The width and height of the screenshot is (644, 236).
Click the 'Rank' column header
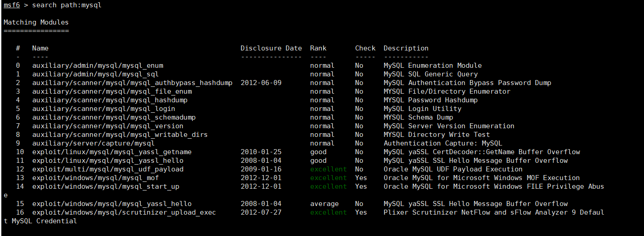[x=318, y=48]
